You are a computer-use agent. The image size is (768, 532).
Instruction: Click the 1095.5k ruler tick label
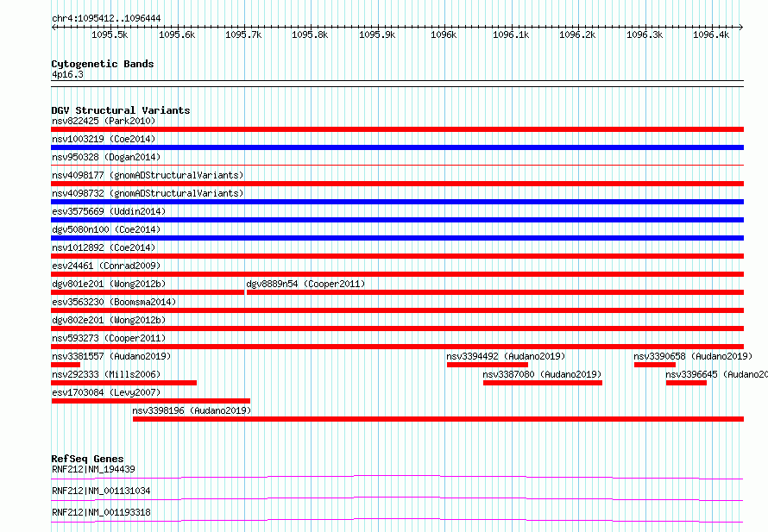click(110, 34)
